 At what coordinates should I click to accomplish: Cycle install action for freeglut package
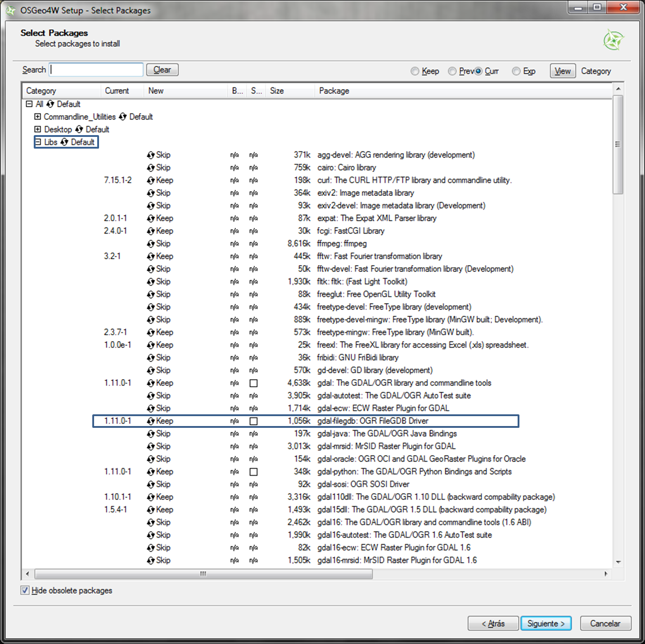pyautogui.click(x=151, y=294)
